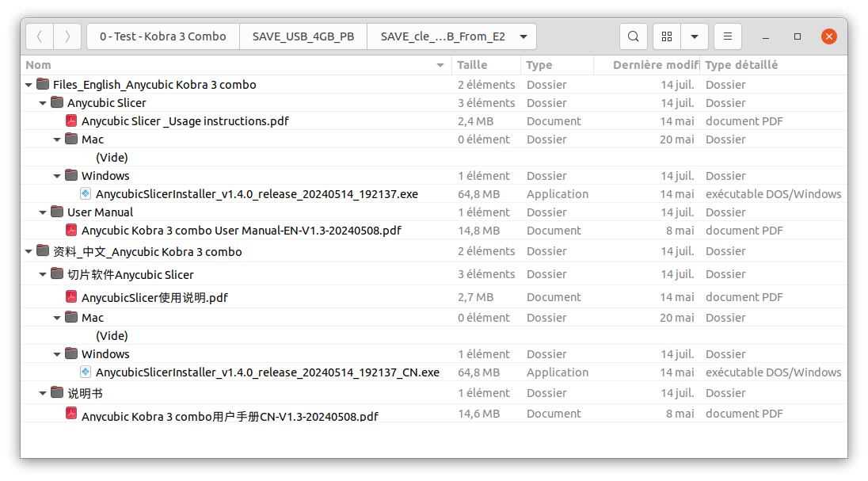The image size is (868, 481).
Task: Switch to grid view icon
Action: pyautogui.click(x=667, y=36)
